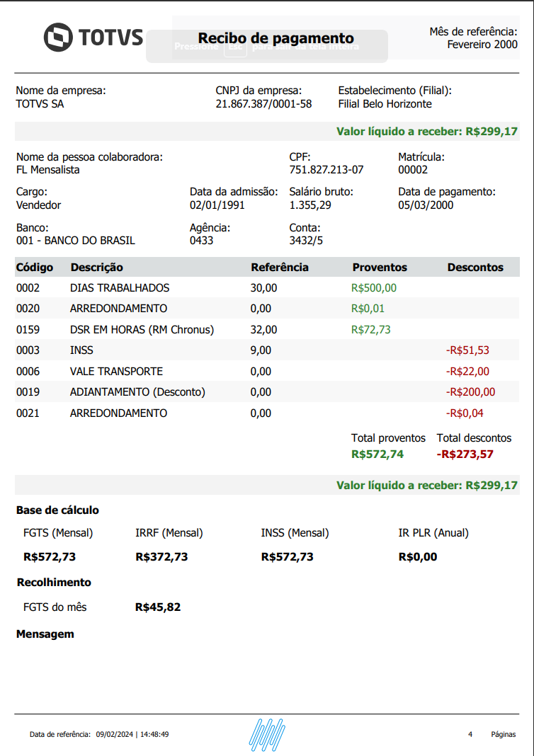Click the FGTS do mês value R$45,82
Image resolution: width=534 pixels, height=756 pixels.
[158, 607]
